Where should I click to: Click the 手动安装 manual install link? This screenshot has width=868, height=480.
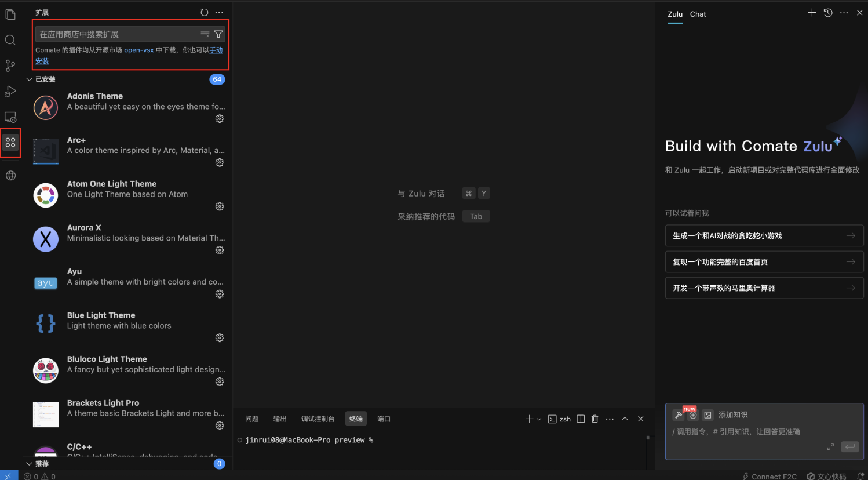coord(216,50)
